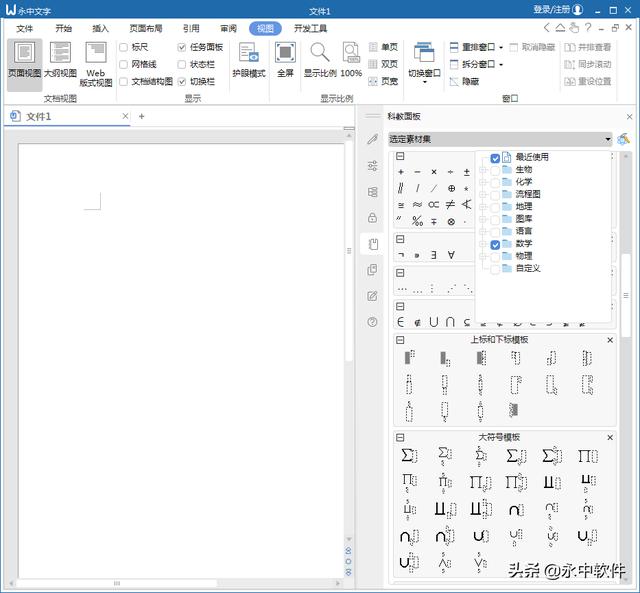This screenshot has height=593, width=640.
Task: Open the 选定素材集 dropdown
Action: [500, 139]
